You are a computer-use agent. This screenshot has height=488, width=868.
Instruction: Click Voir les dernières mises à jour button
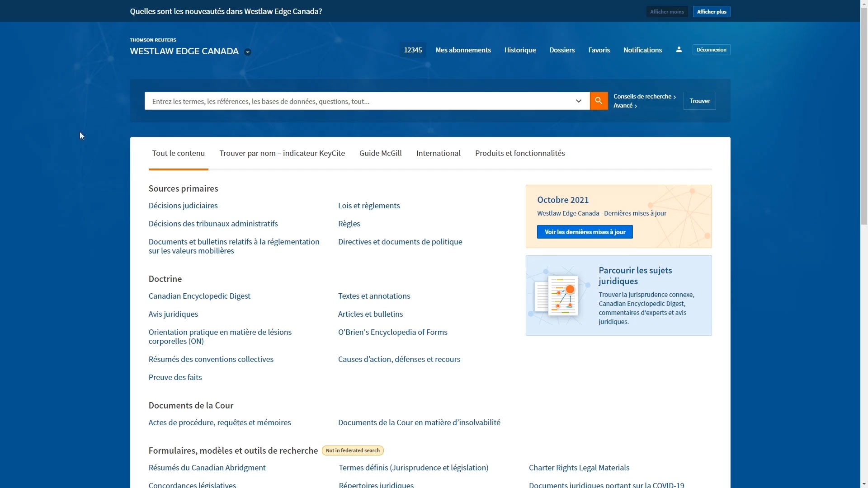(585, 231)
